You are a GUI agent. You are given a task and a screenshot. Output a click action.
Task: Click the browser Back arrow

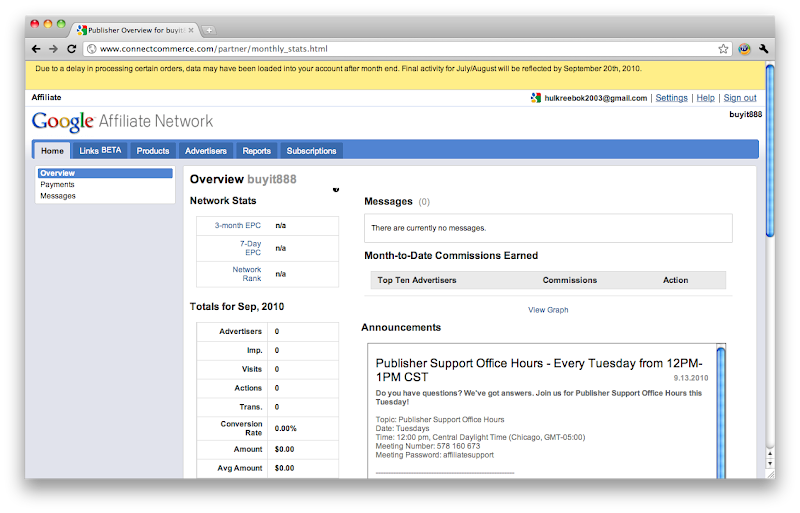click(36, 48)
